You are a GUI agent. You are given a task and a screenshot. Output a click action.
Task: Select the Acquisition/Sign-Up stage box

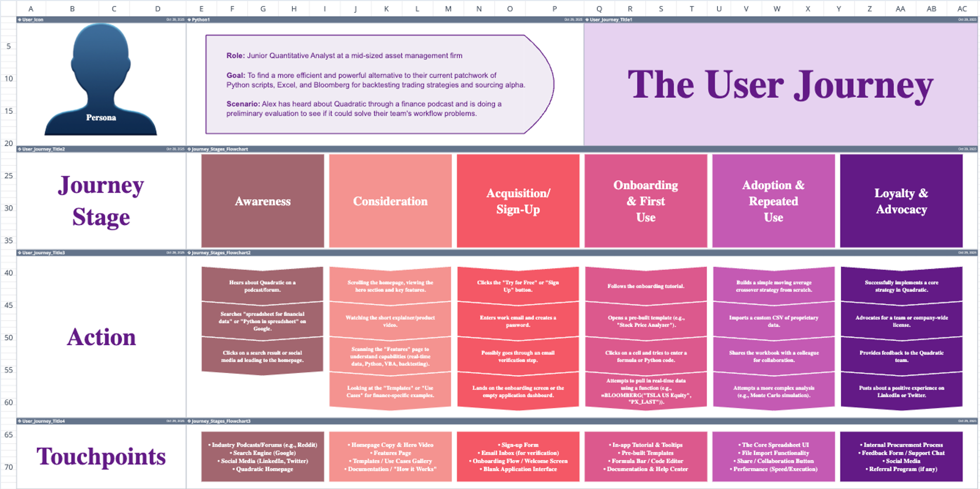pyautogui.click(x=518, y=201)
